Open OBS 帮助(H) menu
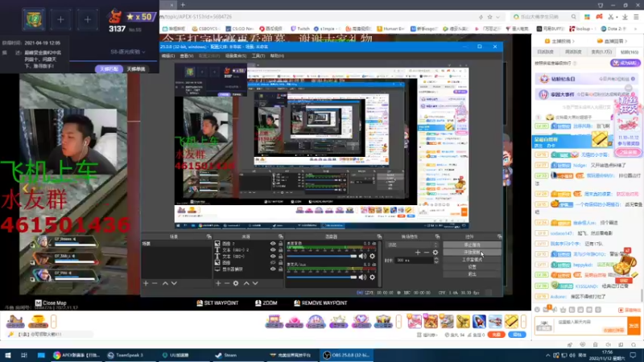Screen dimensions: 644x362 [277, 56]
